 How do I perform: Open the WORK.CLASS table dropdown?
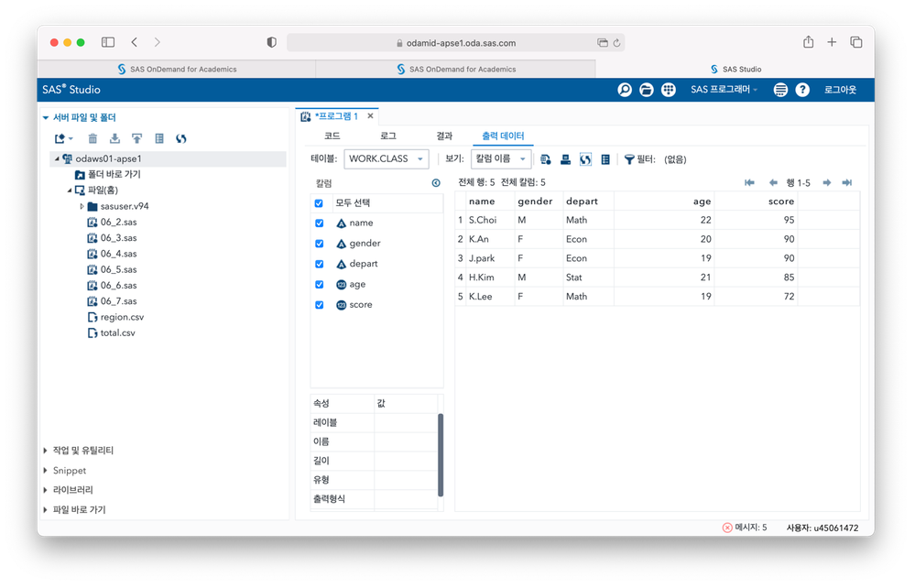point(387,159)
